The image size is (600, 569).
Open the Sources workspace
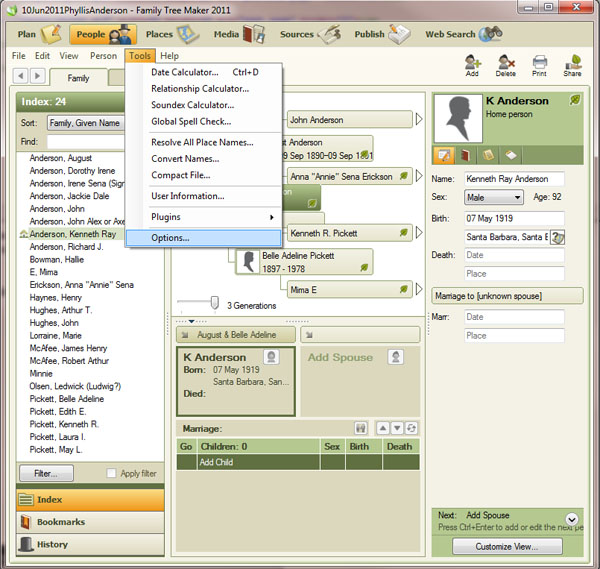tap(310, 34)
